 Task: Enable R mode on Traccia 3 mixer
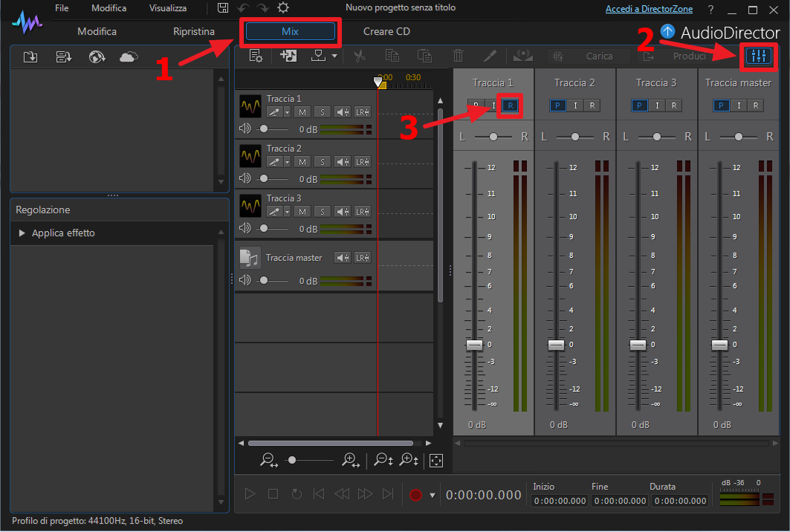coord(673,106)
